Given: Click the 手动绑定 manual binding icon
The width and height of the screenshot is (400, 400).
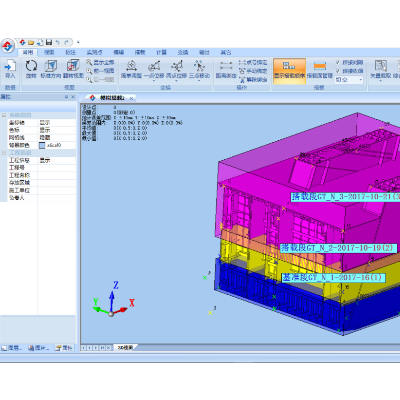Looking at the screenshot, I should [242, 71].
